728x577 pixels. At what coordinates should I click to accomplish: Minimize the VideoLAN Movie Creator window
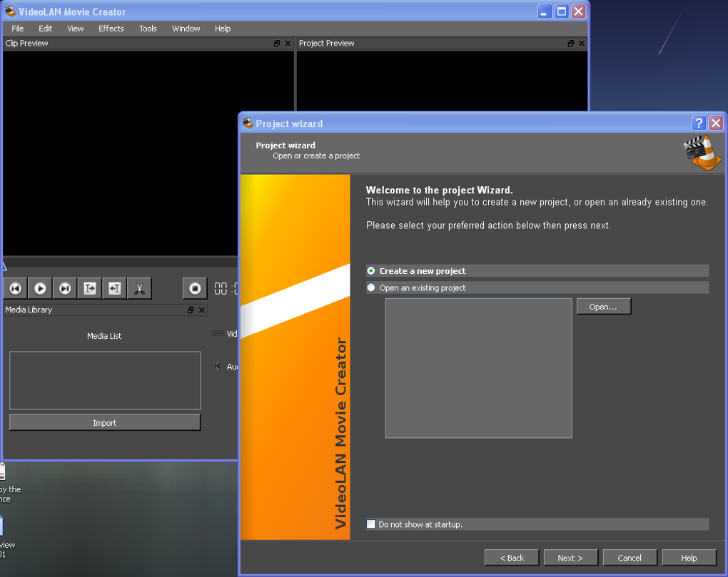pos(545,11)
